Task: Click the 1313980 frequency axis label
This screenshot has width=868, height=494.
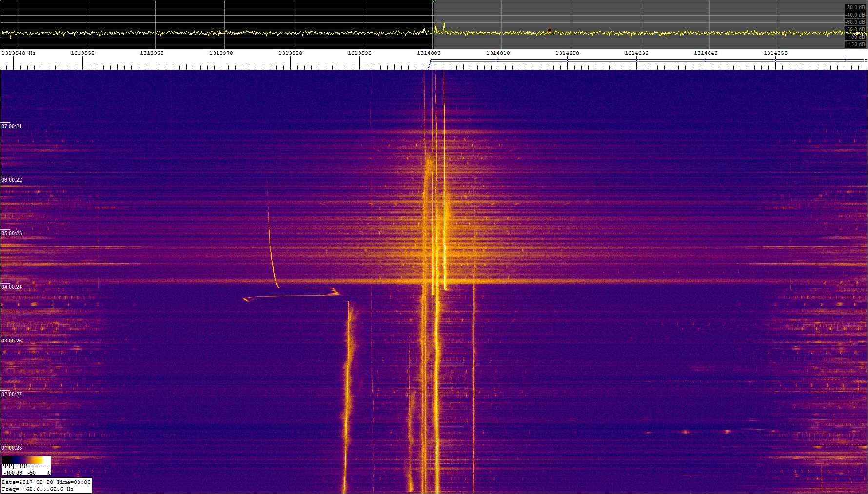Action: [x=291, y=53]
